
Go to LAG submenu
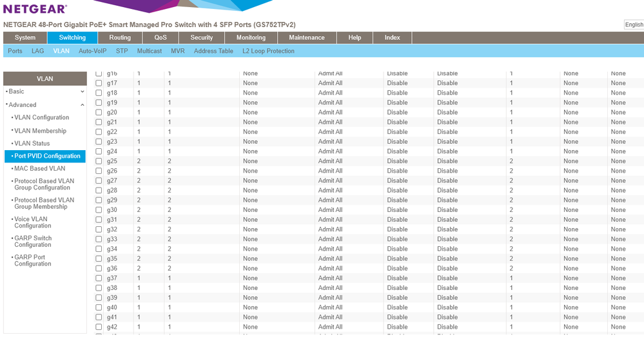[38, 51]
